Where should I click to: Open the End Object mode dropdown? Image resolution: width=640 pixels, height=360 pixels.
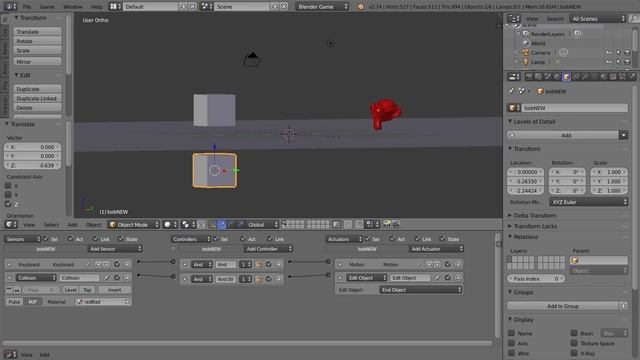point(421,290)
